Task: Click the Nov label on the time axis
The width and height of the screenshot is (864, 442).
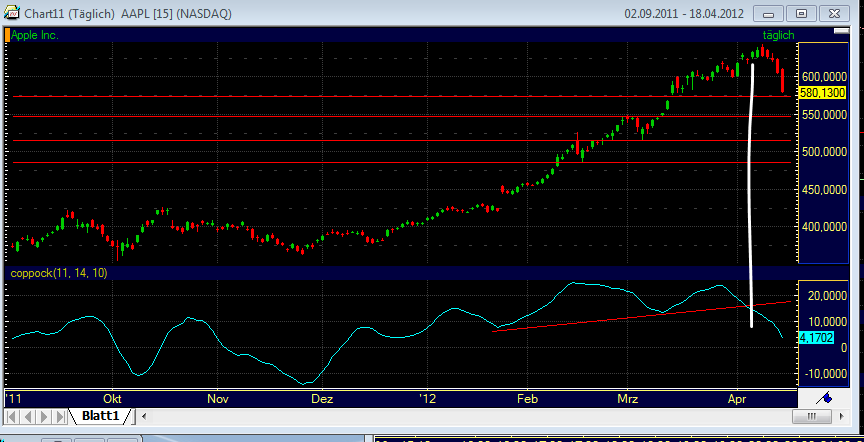Action: [218, 398]
